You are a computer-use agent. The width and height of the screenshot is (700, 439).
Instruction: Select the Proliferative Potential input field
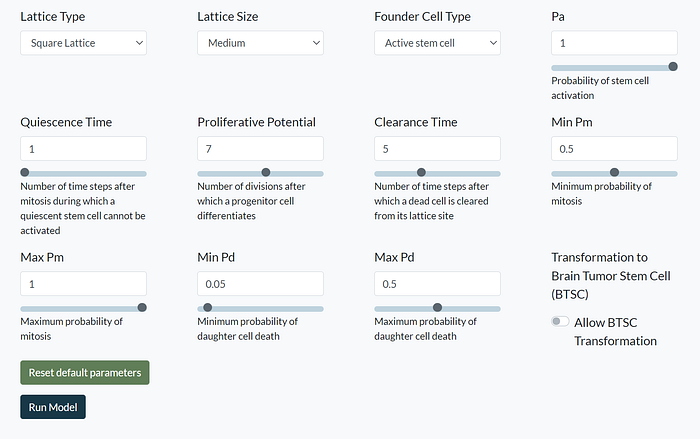point(260,148)
